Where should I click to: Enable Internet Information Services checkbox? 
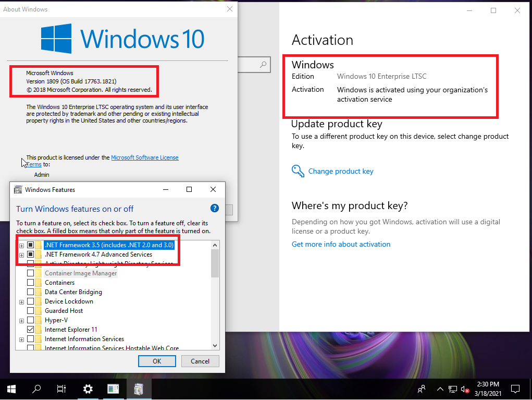coord(31,339)
